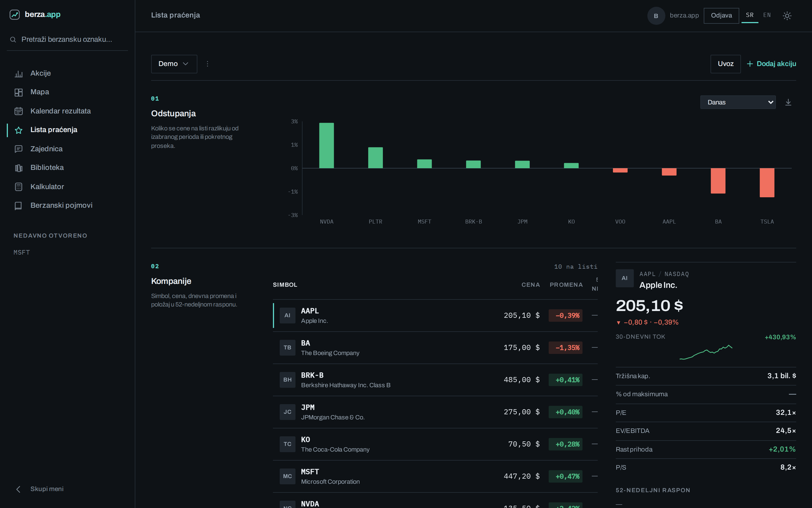
Task: Select JPMorgan Chase & Co. row
Action: (333, 418)
